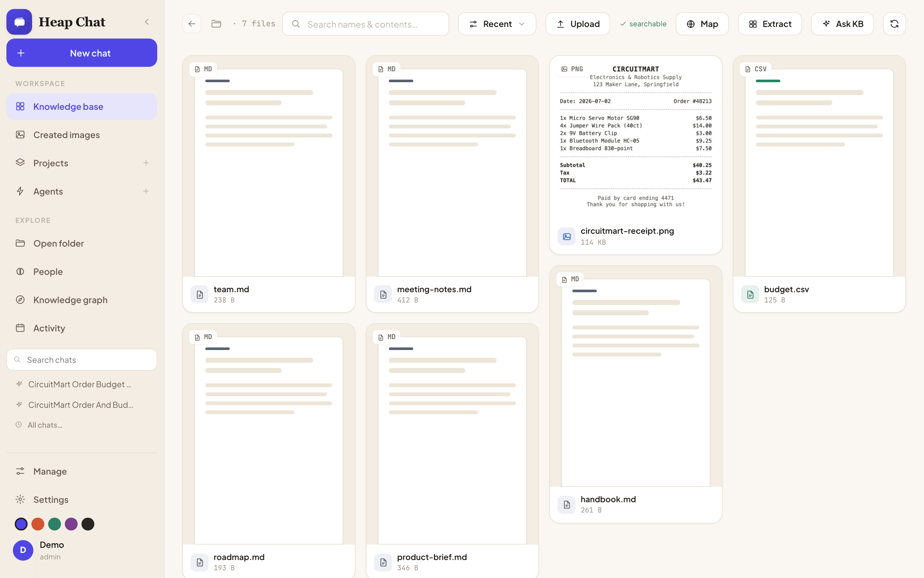Viewport: 924px width, 578px height.
Task: Open the Knowledge graph
Action: click(82, 300)
